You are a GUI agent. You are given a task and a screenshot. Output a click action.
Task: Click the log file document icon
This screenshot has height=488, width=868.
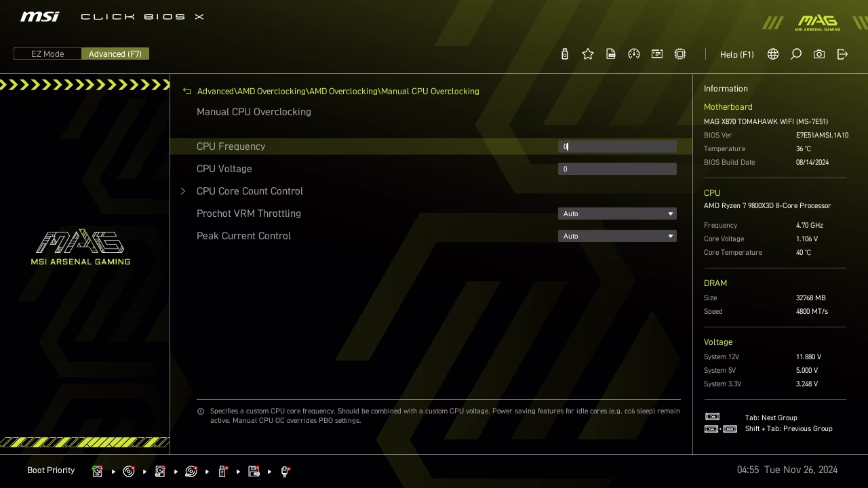[611, 54]
